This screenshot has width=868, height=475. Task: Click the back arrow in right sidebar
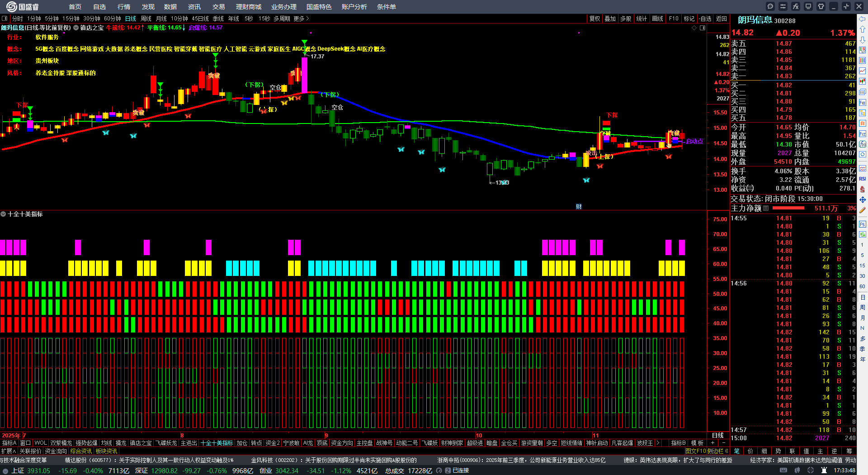(863, 19)
